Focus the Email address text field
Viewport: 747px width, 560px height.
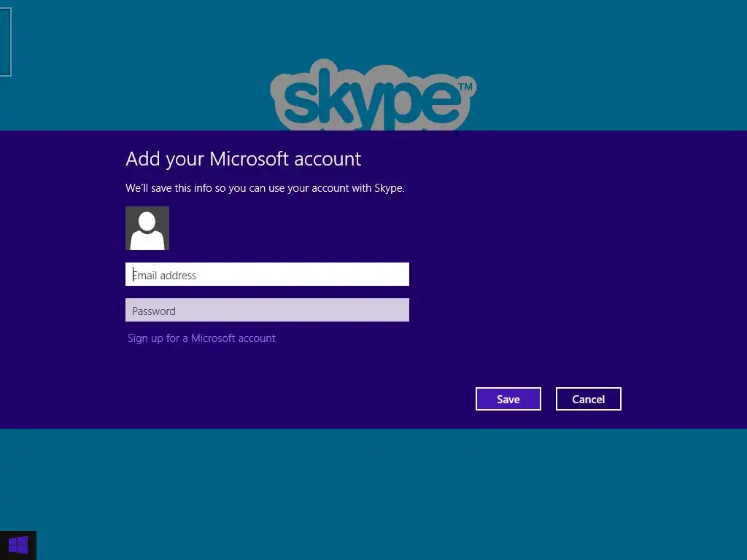click(267, 274)
